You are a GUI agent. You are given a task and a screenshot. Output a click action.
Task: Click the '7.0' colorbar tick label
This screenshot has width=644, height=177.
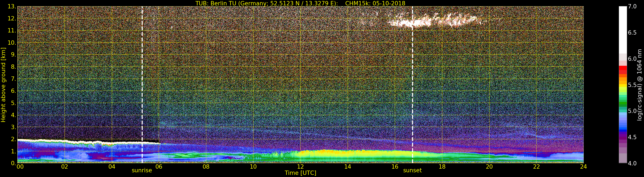point(632,6)
